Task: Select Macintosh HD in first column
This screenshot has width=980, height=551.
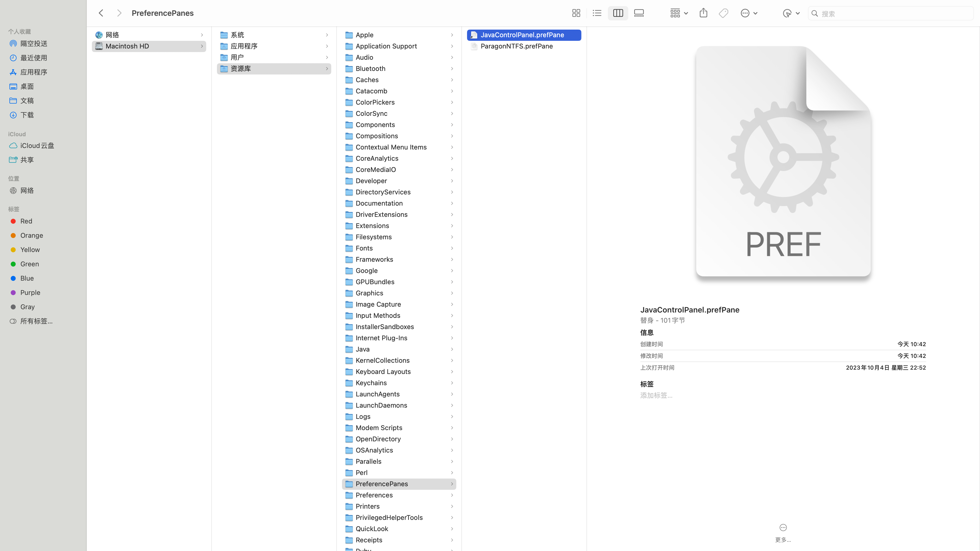Action: tap(149, 46)
